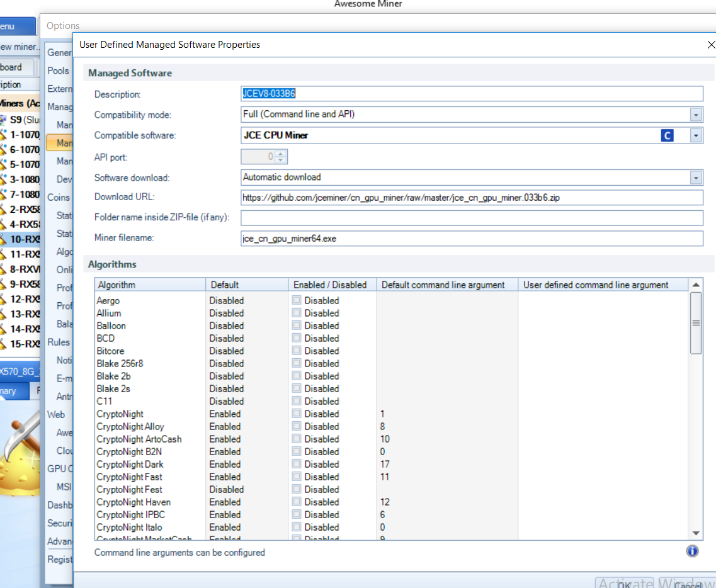716x588 pixels.
Task: Enable the CryptoNight Haven checkbox
Action: (x=297, y=501)
